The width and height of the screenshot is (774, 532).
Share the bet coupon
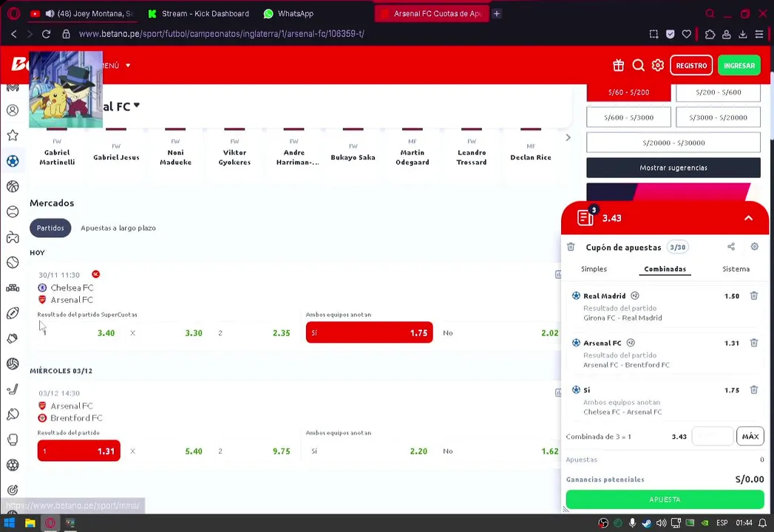(731, 246)
